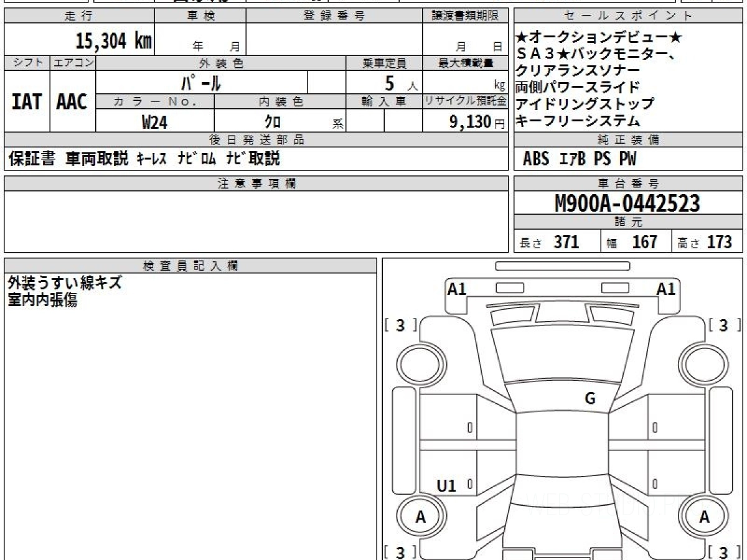Viewport: 747px width, 560px height.
Task: Select the 走行 column header
Action: pyautogui.click(x=78, y=16)
